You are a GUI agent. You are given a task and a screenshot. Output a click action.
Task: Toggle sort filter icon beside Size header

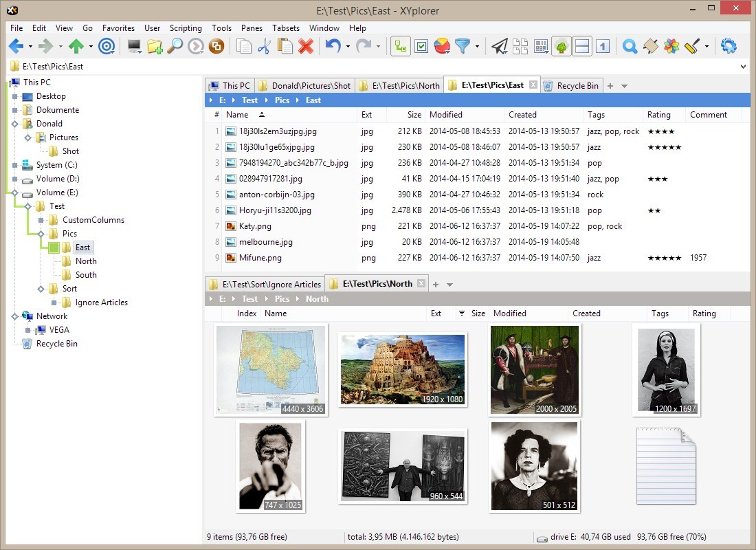(x=461, y=313)
